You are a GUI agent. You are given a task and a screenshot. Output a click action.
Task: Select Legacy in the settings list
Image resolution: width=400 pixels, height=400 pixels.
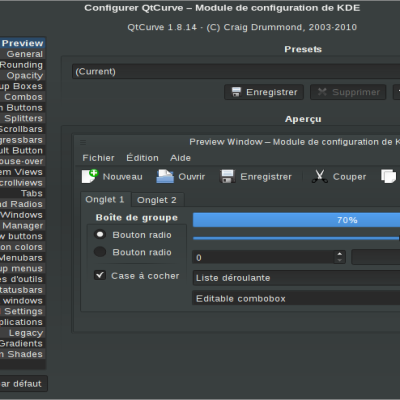pyautogui.click(x=22, y=333)
